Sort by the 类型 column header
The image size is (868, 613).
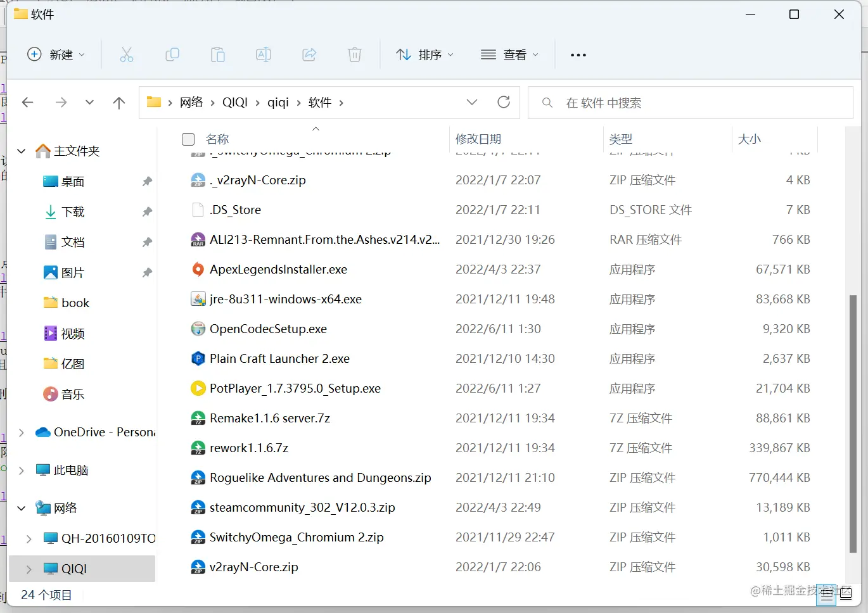coord(621,139)
